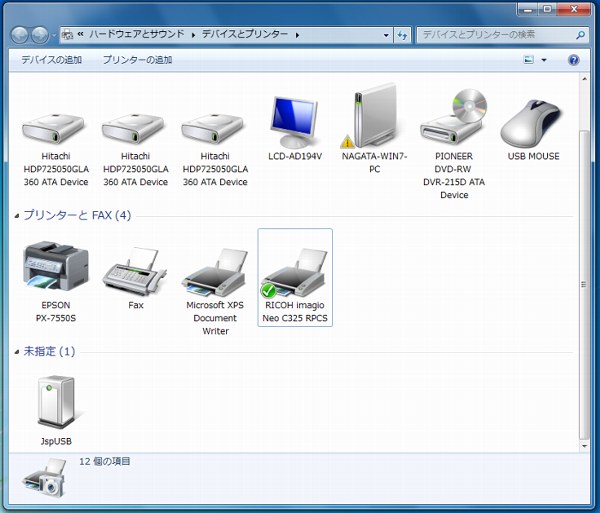Select the third Hitachi hard disk icon
The width and height of the screenshot is (600, 513).
212,129
